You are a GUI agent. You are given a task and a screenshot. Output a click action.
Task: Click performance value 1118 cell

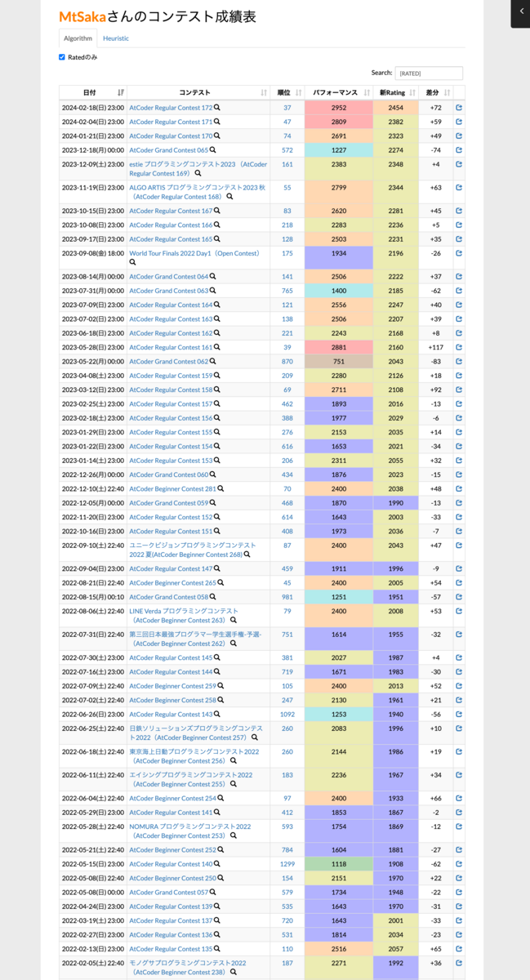[338, 864]
